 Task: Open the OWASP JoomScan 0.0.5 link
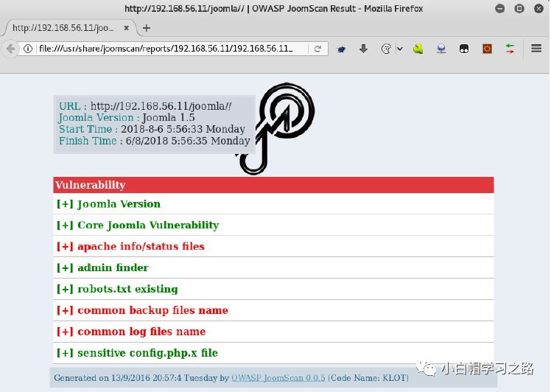(278, 378)
